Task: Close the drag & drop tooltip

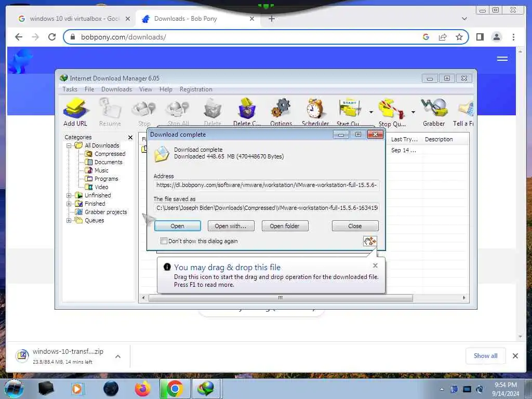Action: [375, 265]
